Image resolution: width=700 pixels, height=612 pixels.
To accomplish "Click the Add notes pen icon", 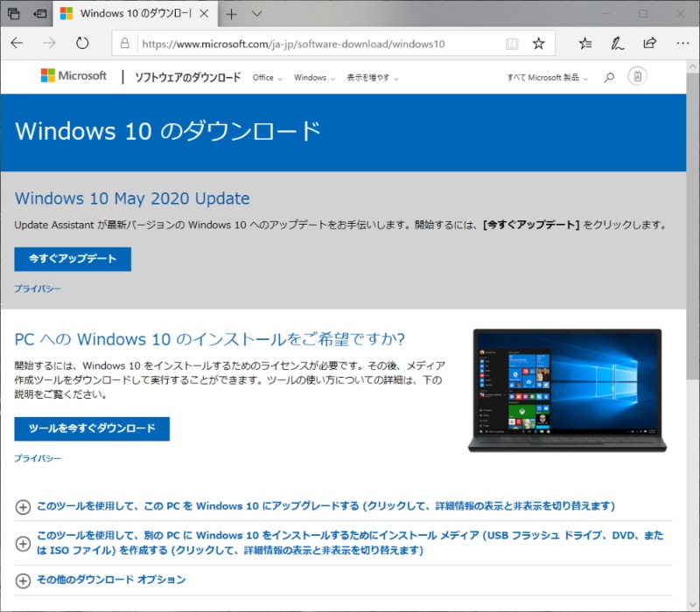I will click(618, 43).
